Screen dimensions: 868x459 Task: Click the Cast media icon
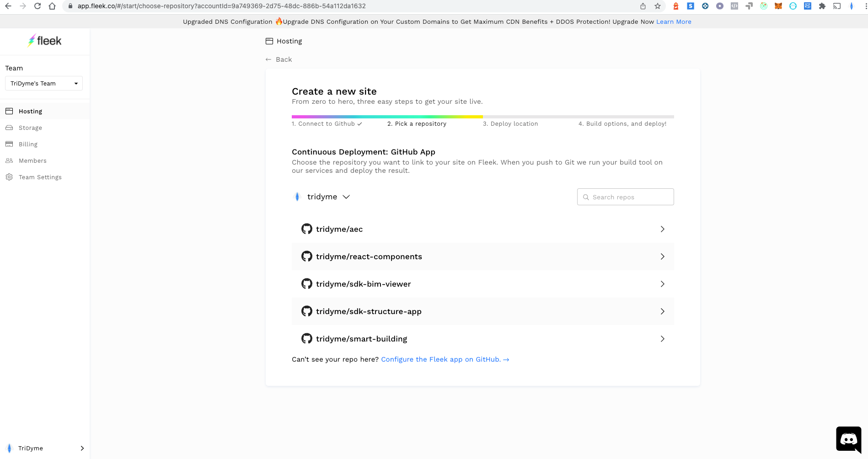[837, 6]
